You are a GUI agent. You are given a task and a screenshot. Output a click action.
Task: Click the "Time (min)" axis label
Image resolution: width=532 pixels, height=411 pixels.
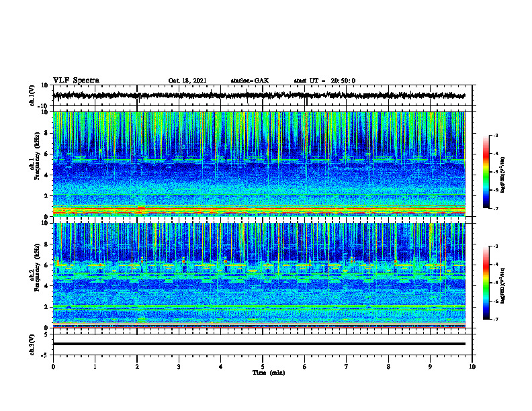(x=269, y=373)
